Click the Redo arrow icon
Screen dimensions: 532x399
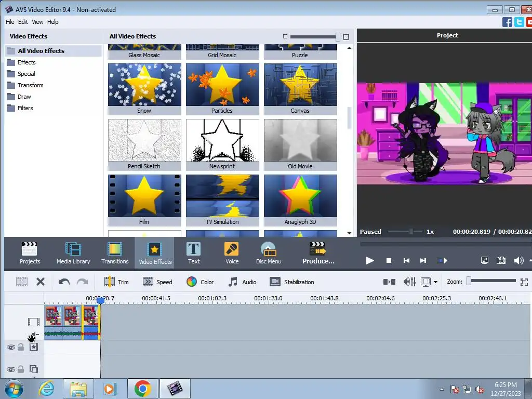[x=82, y=282]
